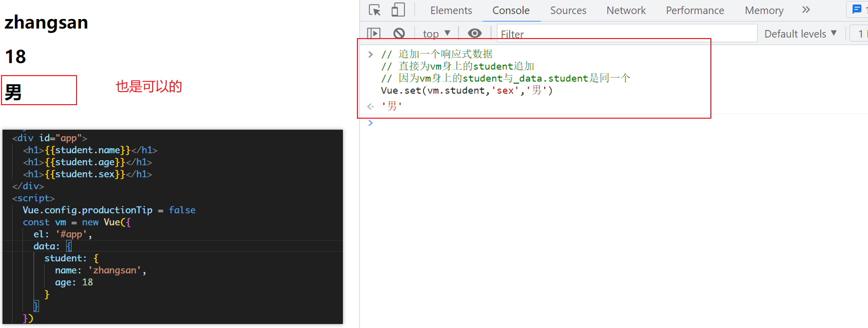Open the Performance tab
Image resolution: width=868 pixels, height=328 pixels.
pos(695,11)
